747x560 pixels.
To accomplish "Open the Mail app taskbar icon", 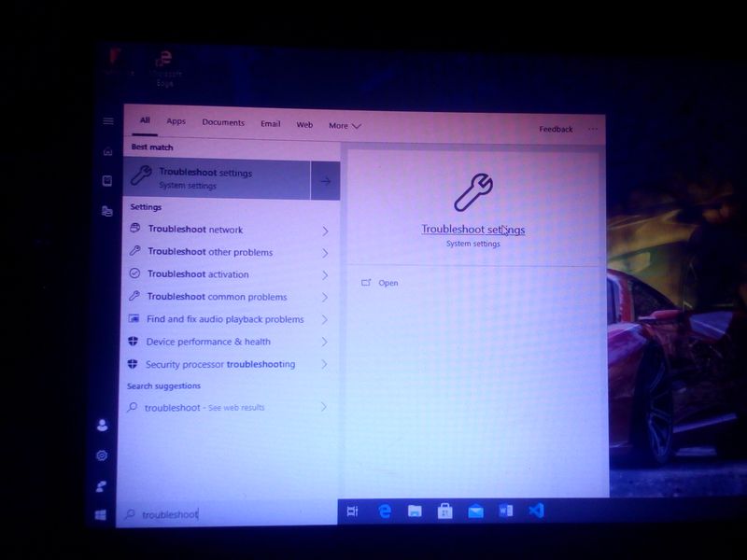I will (x=475, y=511).
